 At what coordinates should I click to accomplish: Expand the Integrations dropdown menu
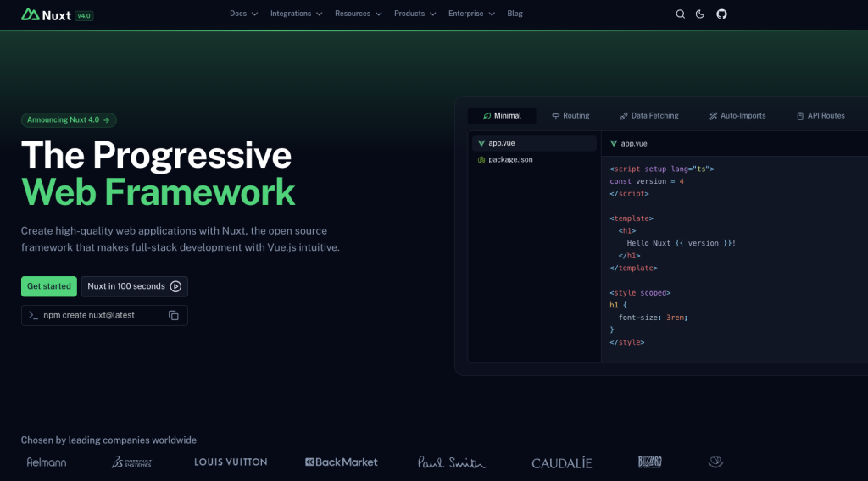coord(296,14)
